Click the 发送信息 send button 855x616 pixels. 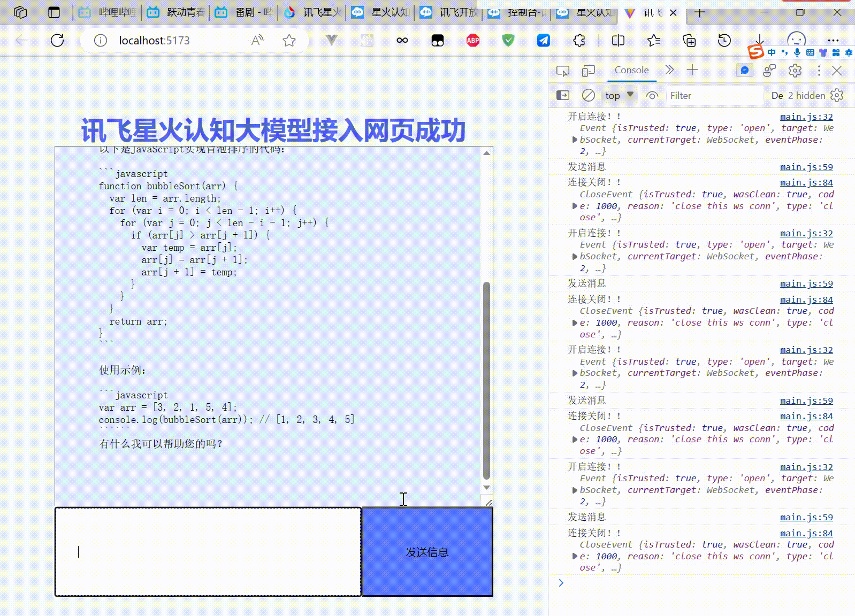427,552
